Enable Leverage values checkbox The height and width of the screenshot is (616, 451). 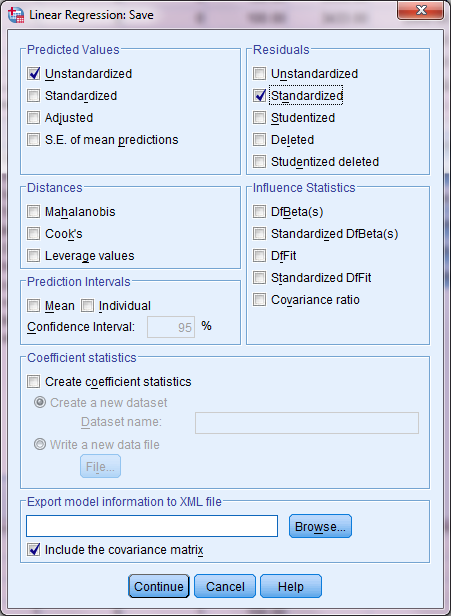tap(34, 256)
